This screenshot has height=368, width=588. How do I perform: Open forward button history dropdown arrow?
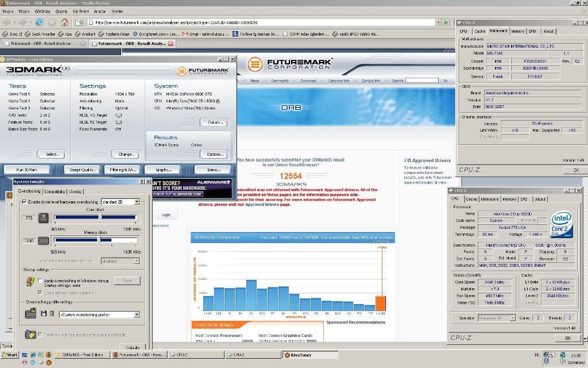(x=30, y=22)
